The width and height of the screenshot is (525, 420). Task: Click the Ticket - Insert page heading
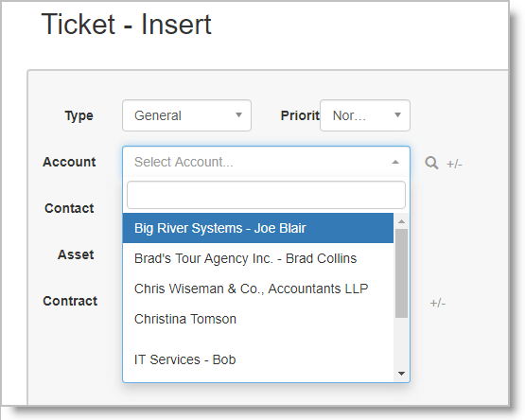[126, 24]
